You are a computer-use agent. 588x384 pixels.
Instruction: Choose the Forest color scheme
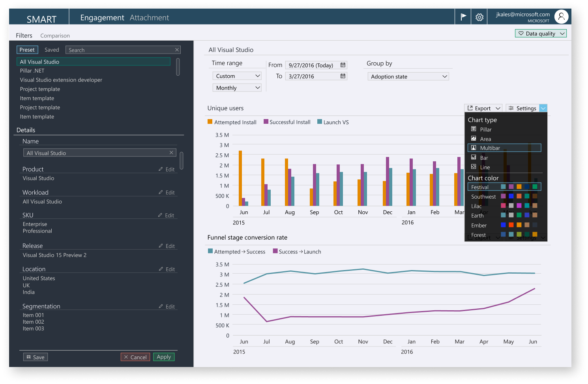click(x=504, y=235)
